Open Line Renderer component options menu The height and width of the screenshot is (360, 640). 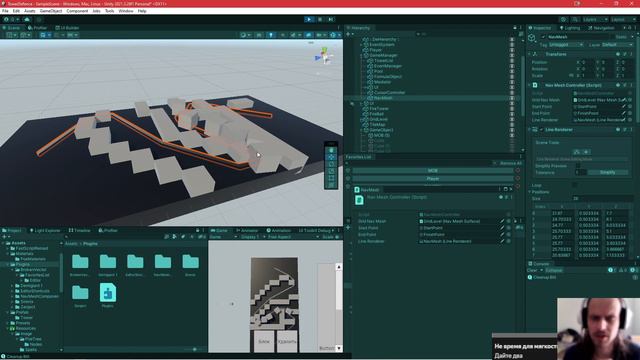[631, 130]
